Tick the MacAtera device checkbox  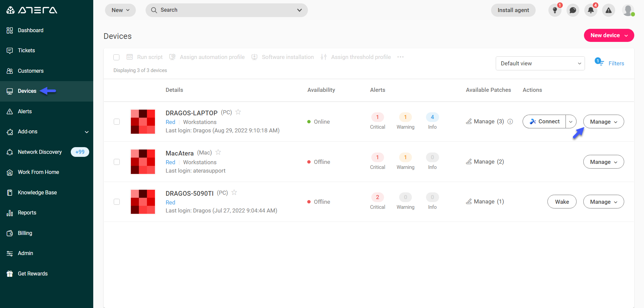(x=117, y=162)
